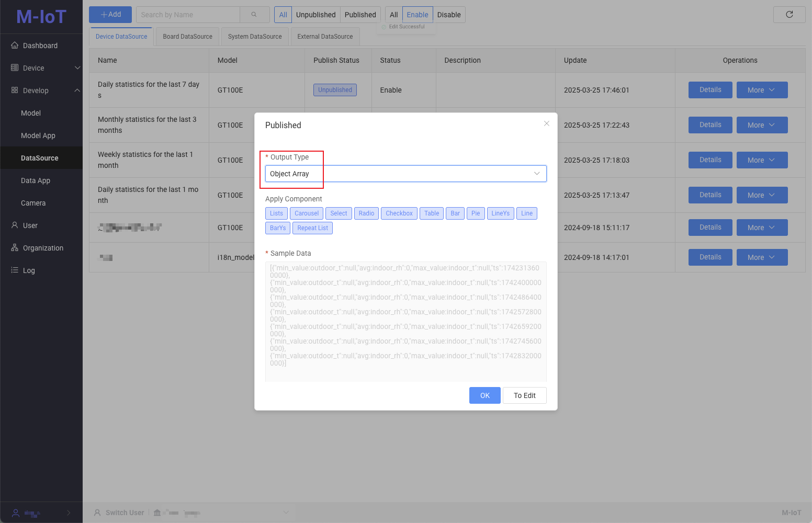The image size is (812, 523).
Task: Open the Output Type dropdown
Action: [405, 174]
